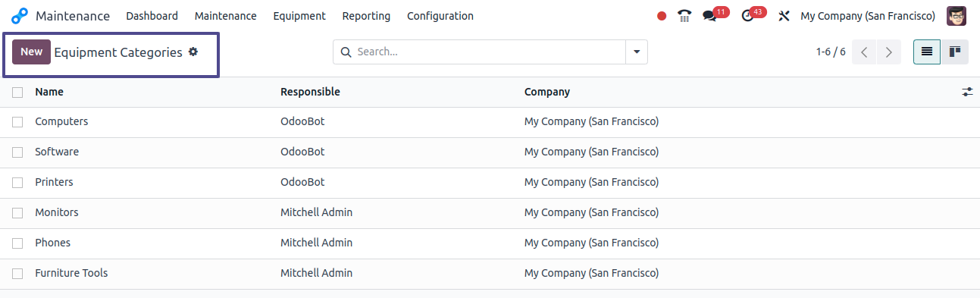Click the company cell in Phones row

591,243
